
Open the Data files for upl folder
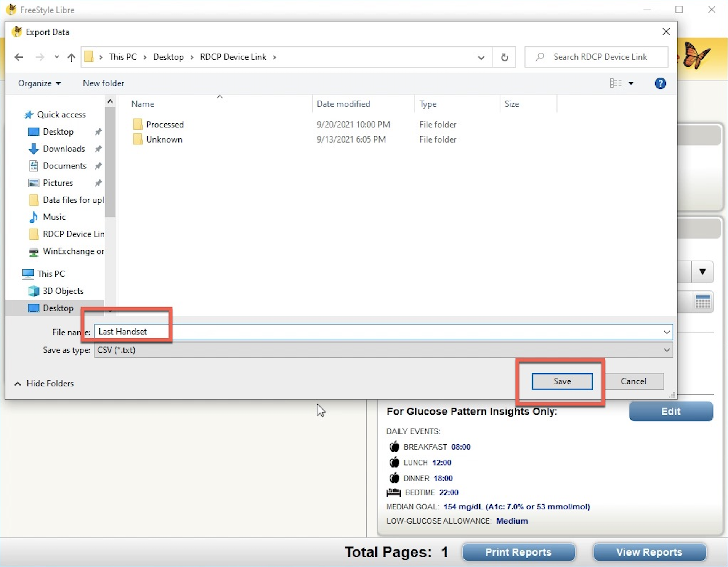pos(66,200)
